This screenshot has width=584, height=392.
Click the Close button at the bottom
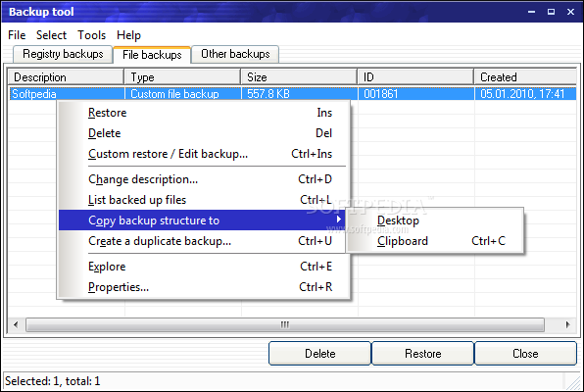click(525, 353)
